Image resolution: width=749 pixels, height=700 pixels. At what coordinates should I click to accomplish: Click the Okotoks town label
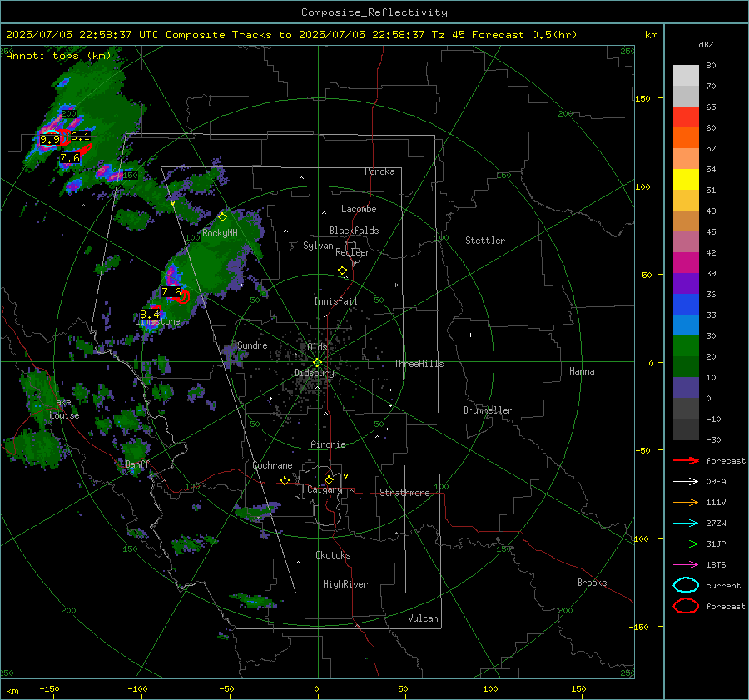pos(333,555)
